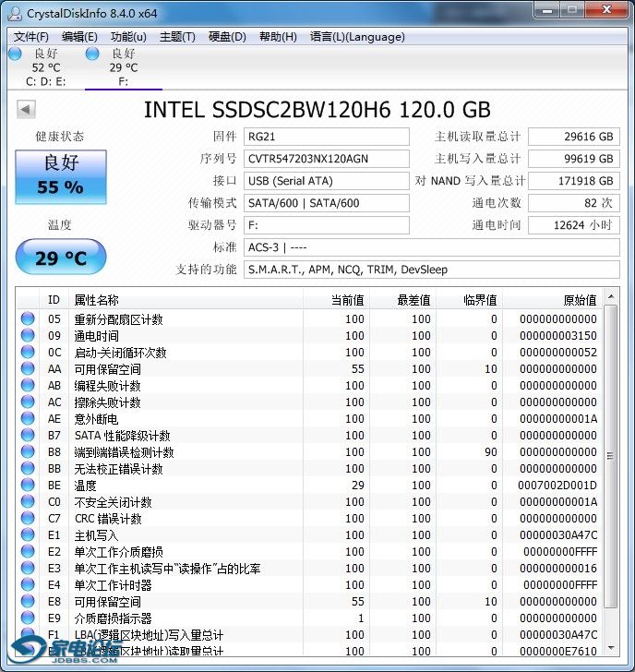Click the 良好 55 % health status button
This screenshot has height=672, width=635.
[x=61, y=176]
